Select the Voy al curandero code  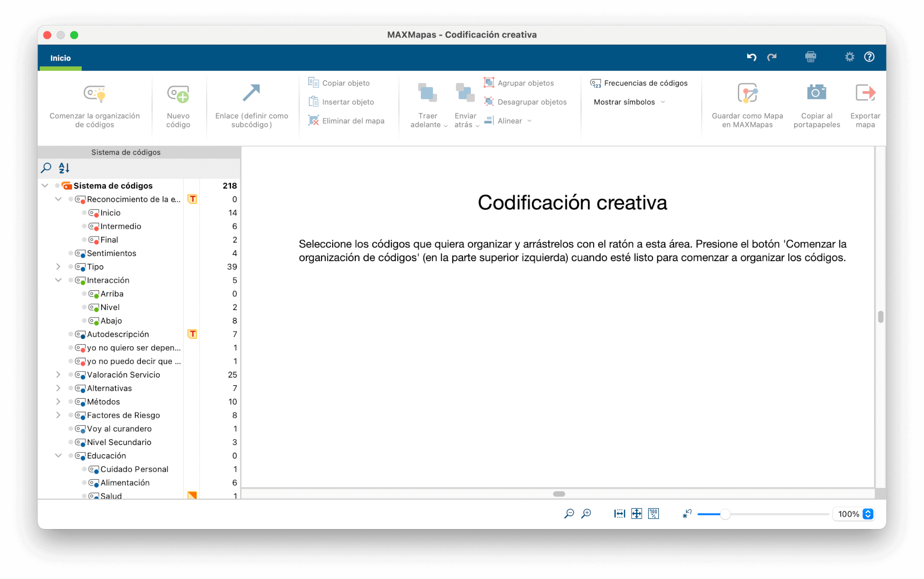coord(119,428)
